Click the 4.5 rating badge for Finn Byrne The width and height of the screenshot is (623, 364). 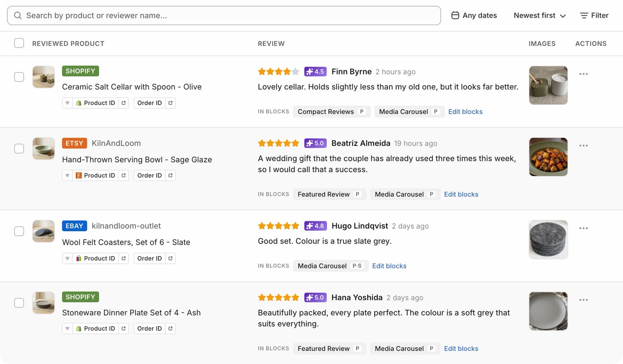point(315,72)
